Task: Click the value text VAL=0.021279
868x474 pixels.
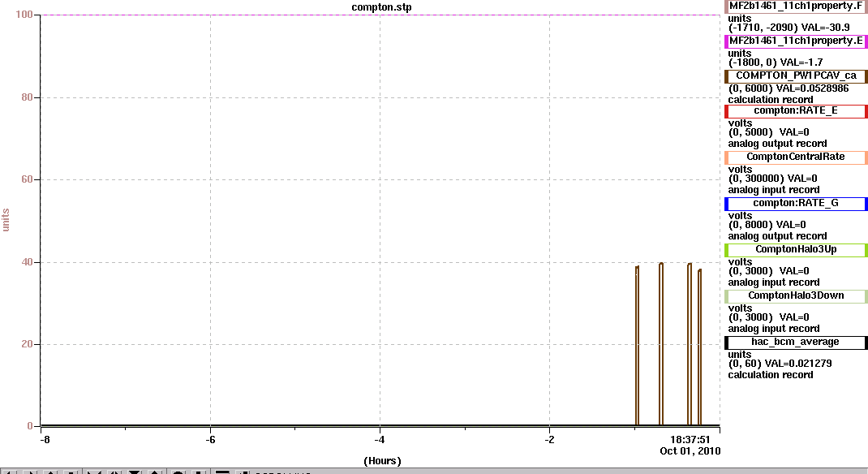Action: click(x=798, y=364)
